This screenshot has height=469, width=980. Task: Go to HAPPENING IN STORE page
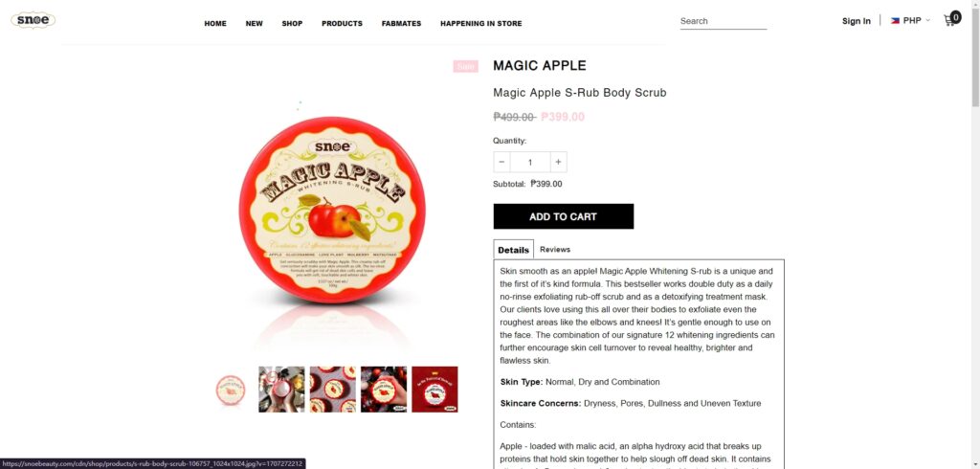point(481,24)
